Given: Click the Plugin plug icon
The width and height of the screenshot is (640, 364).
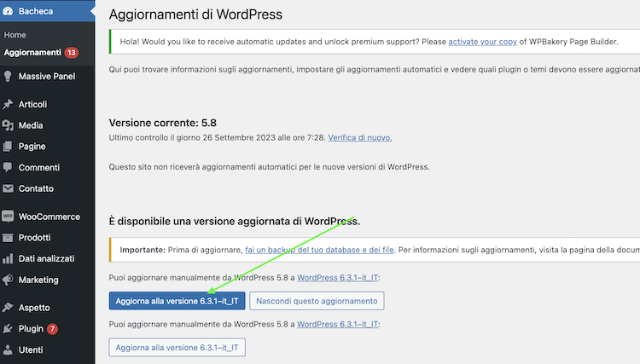Looking at the screenshot, I should click(8, 328).
